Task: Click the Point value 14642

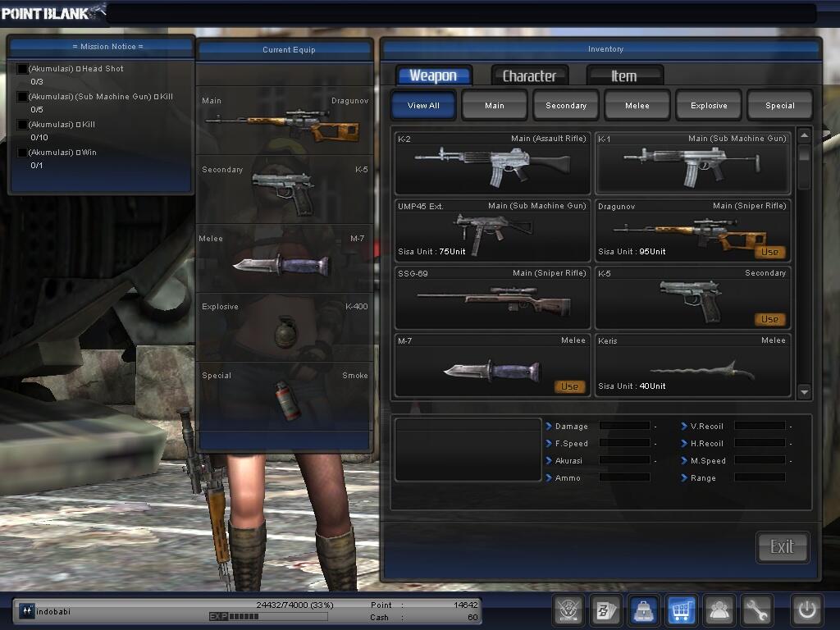Action: tap(466, 605)
